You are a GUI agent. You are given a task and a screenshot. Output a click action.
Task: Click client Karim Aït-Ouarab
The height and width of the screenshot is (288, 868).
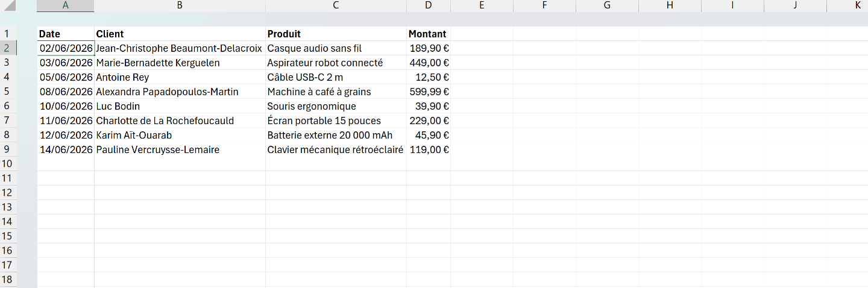(180, 135)
